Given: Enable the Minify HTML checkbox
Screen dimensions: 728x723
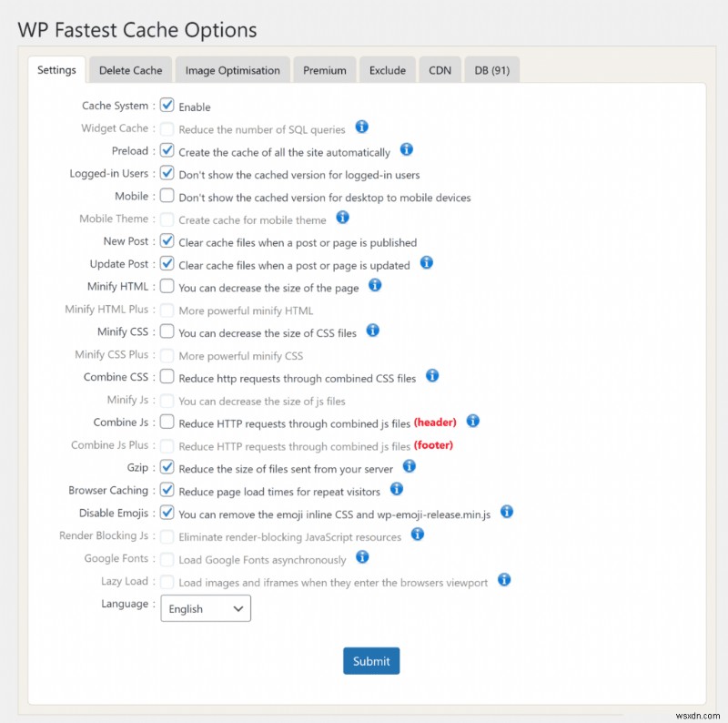Looking at the screenshot, I should coord(167,286).
